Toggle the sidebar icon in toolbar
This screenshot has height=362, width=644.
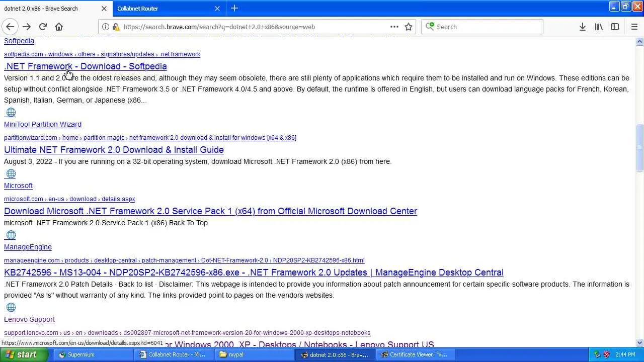(x=615, y=27)
